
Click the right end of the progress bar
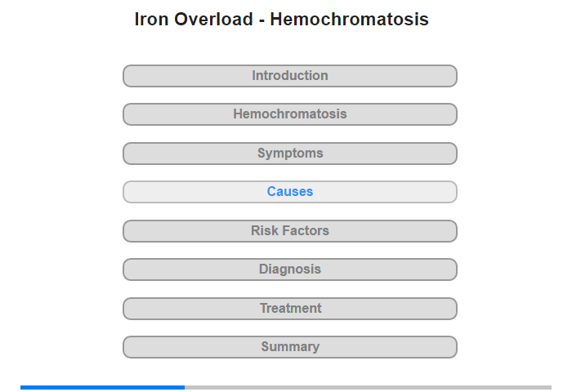[x=549, y=387]
